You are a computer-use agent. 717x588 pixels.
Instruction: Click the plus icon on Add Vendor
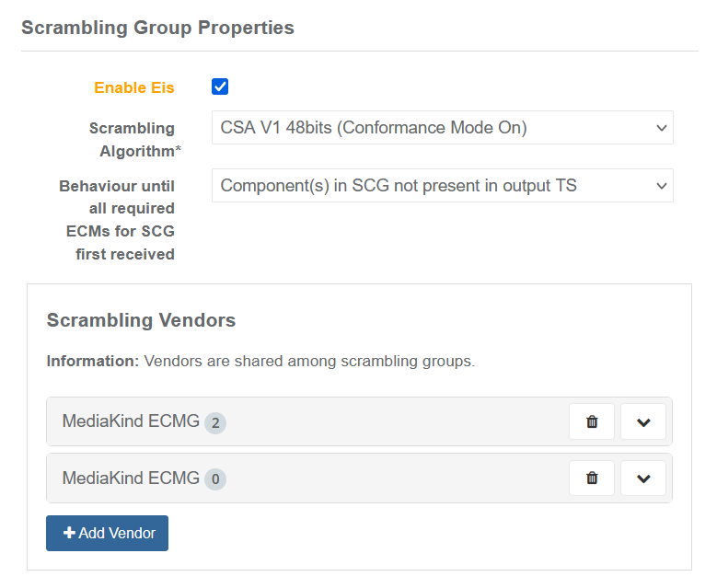point(69,534)
